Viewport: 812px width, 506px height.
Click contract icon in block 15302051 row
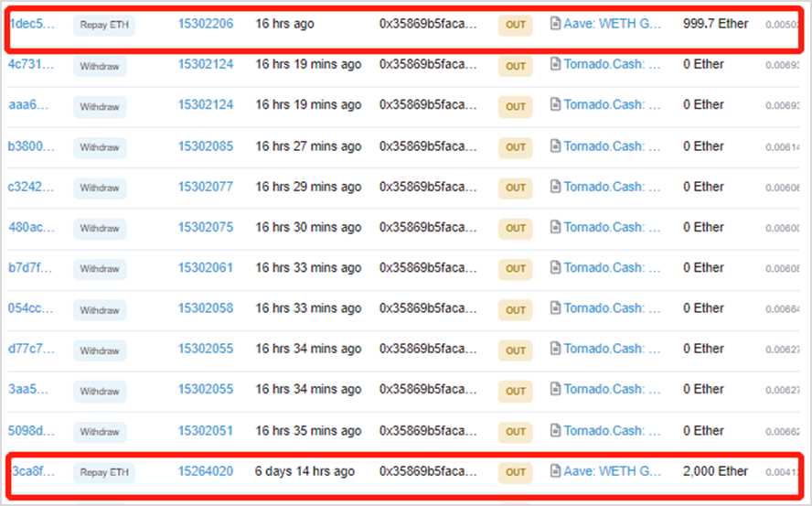(x=555, y=430)
